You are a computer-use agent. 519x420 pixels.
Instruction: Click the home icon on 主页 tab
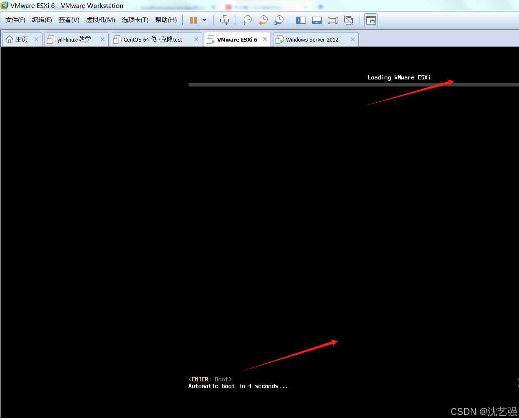pyautogui.click(x=10, y=40)
